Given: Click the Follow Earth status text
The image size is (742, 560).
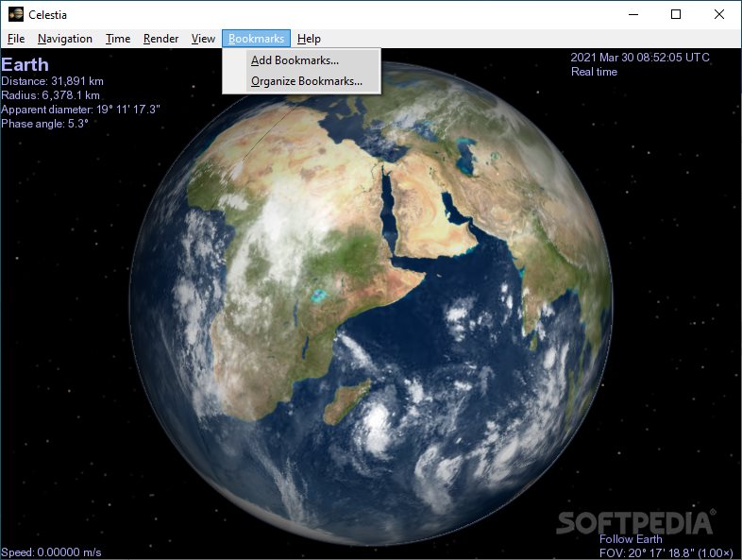Looking at the screenshot, I should [x=631, y=538].
